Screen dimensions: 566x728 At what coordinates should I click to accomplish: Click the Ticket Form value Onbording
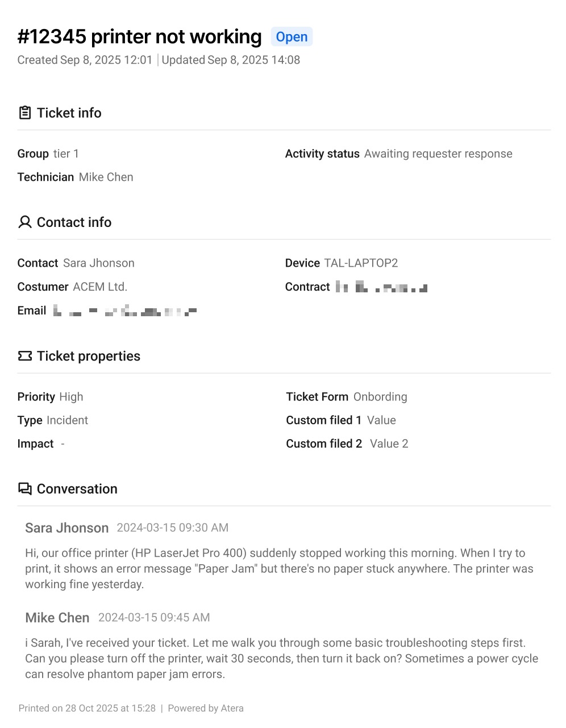pyautogui.click(x=380, y=396)
